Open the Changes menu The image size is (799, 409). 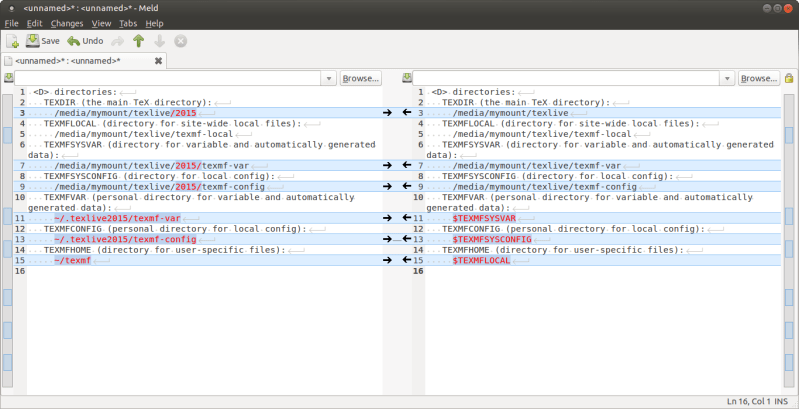67,23
